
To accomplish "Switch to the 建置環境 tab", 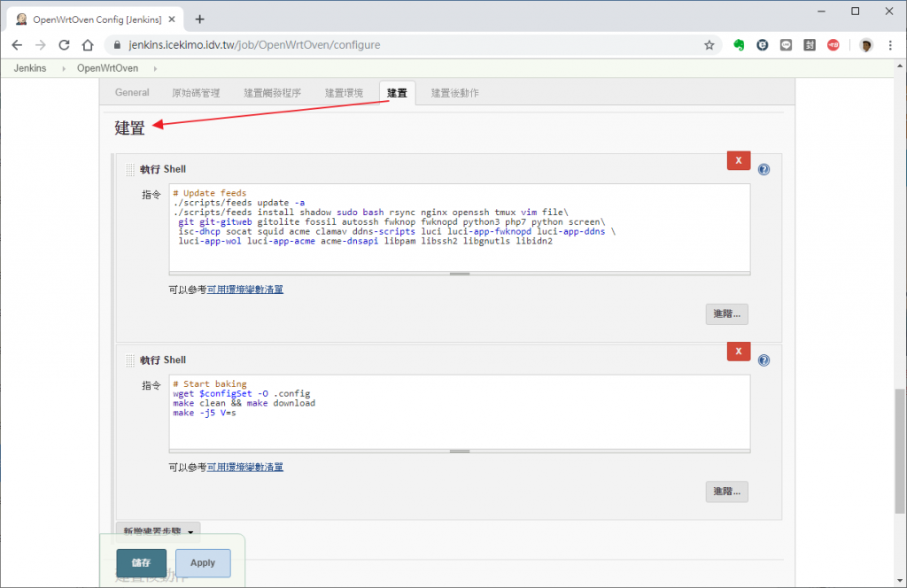I will pyautogui.click(x=345, y=92).
